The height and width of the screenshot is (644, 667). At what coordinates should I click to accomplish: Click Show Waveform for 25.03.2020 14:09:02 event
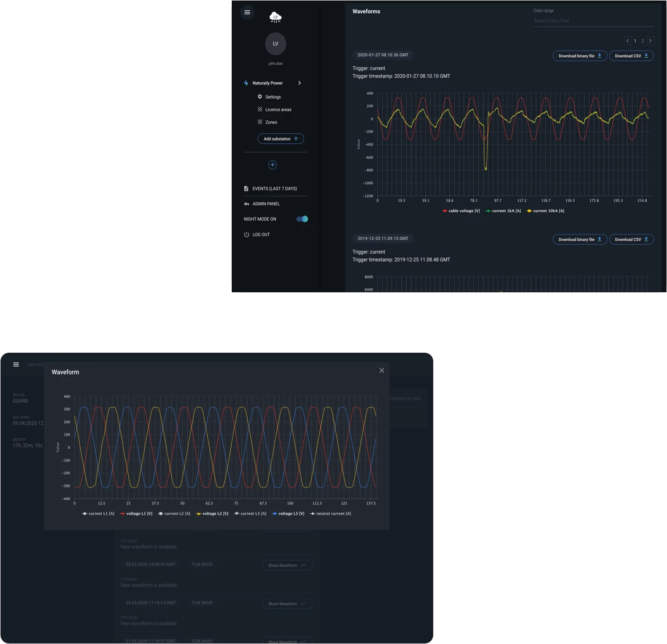287,565
